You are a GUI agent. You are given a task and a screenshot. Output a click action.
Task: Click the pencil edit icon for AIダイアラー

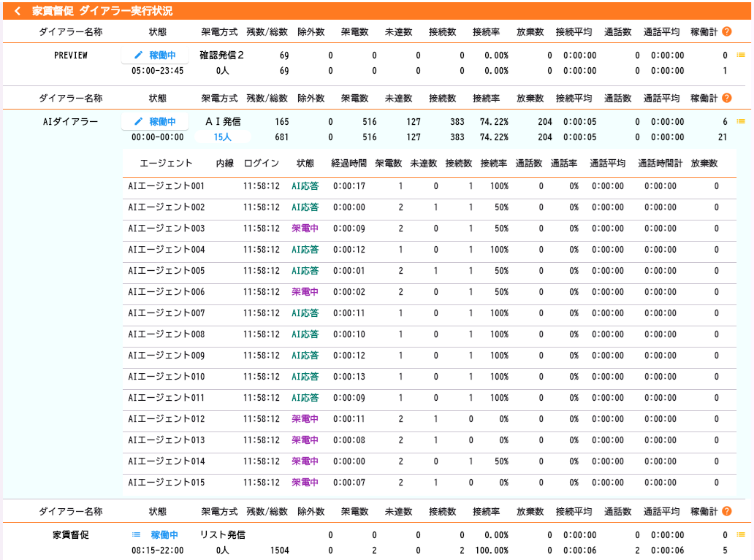138,121
